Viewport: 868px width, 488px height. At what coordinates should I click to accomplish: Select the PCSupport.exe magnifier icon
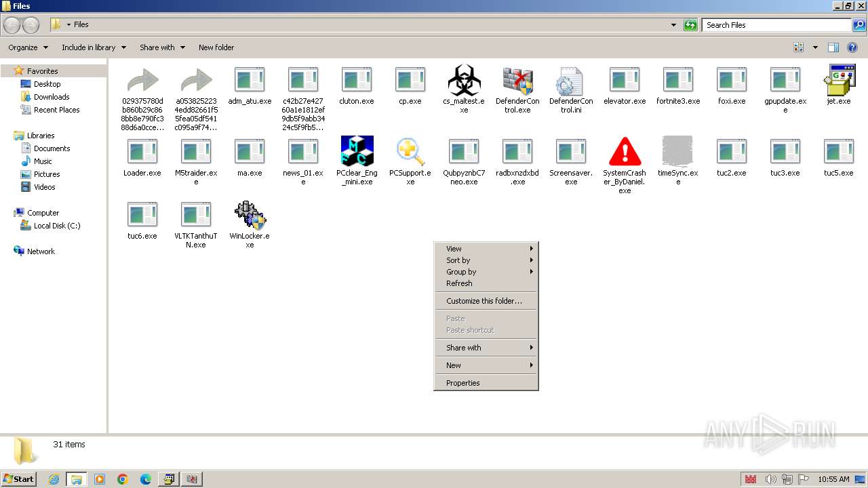click(410, 152)
